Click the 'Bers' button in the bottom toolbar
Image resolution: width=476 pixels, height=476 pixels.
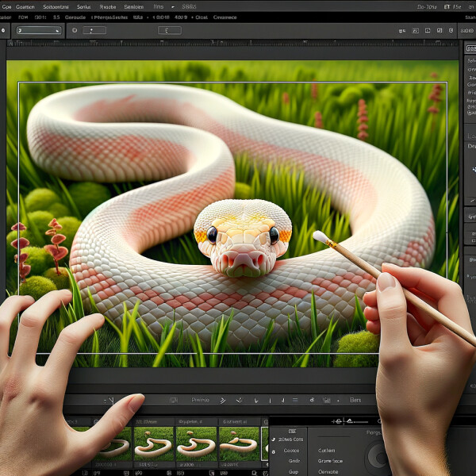(355, 400)
